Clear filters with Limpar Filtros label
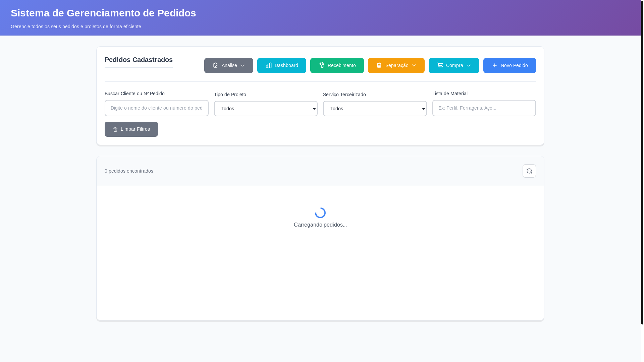The image size is (644, 362). point(135,129)
